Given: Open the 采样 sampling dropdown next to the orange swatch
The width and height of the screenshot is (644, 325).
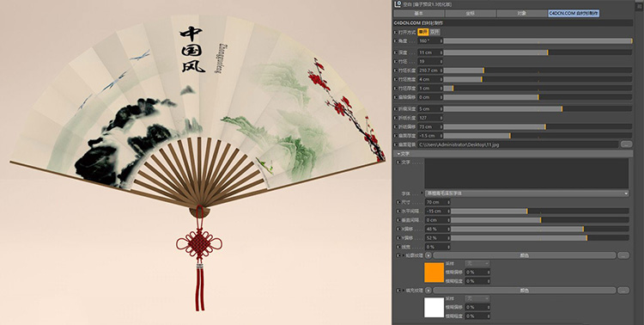Looking at the screenshot, I should pyautogui.click(x=477, y=263).
